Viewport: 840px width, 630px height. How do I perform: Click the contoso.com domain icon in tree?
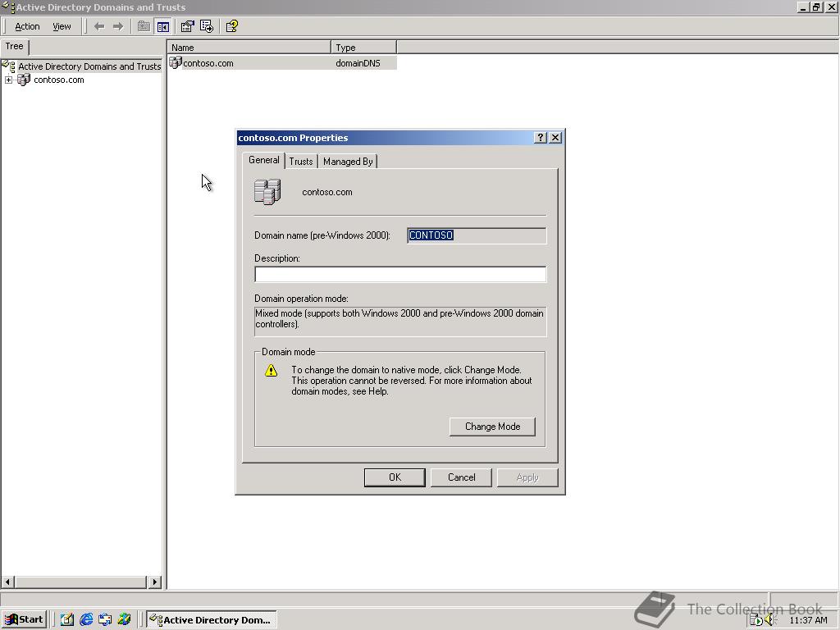pyautogui.click(x=24, y=80)
